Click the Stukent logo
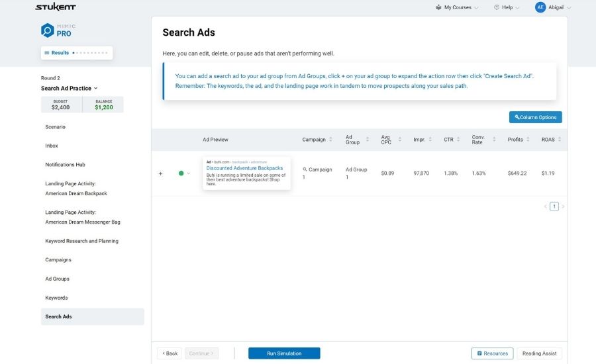Screen dimensions: 596x364 pos(56,7)
